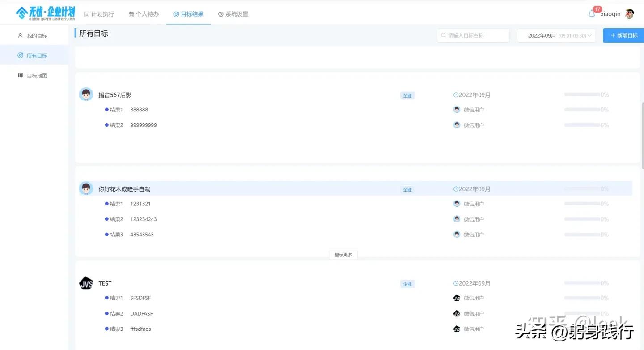Screen dimensions: 644x350
Task: Click the clock icon on TEST goal date
Action: 456,283
